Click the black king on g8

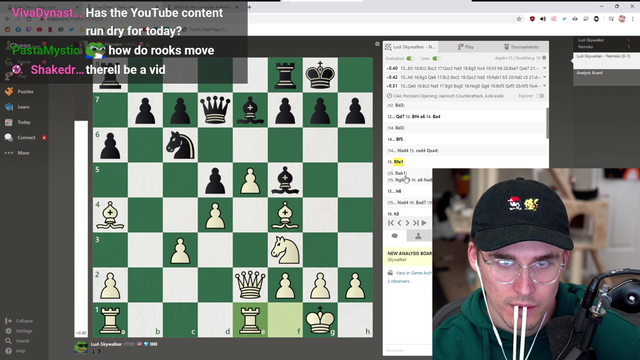(x=320, y=75)
